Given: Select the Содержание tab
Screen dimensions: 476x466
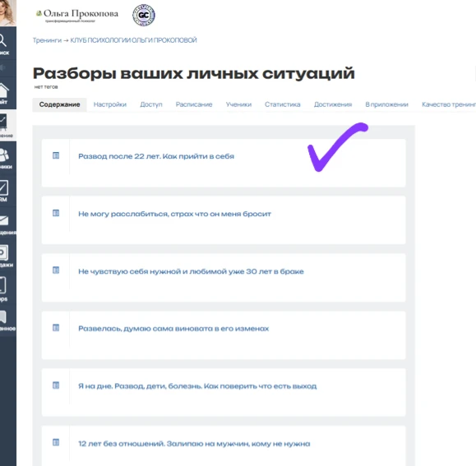Looking at the screenshot, I should [x=59, y=104].
